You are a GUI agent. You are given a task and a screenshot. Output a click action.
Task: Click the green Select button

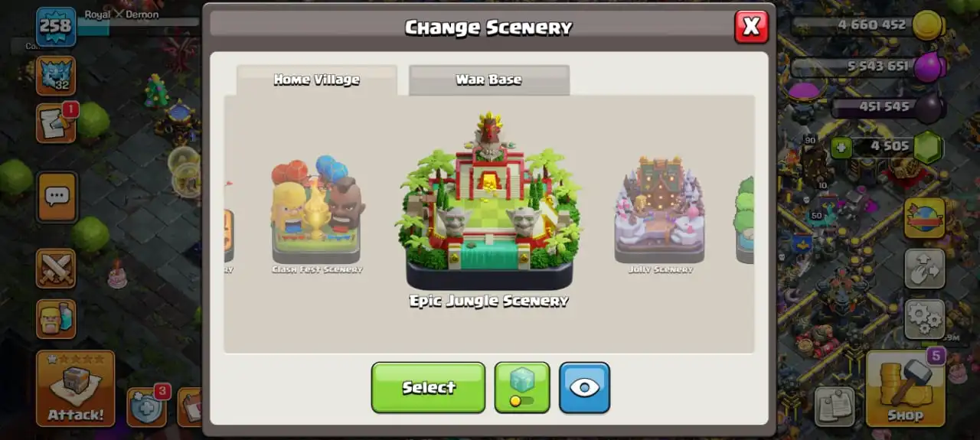pos(428,387)
